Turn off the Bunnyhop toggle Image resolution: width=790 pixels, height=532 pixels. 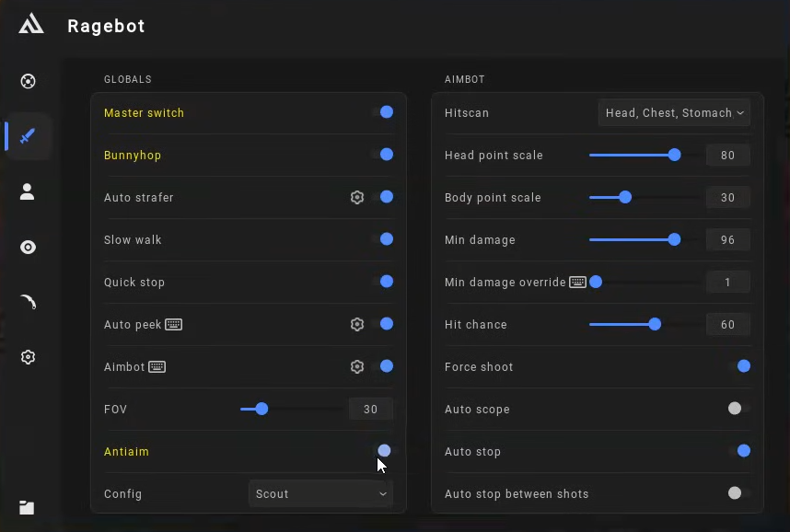[385, 155]
